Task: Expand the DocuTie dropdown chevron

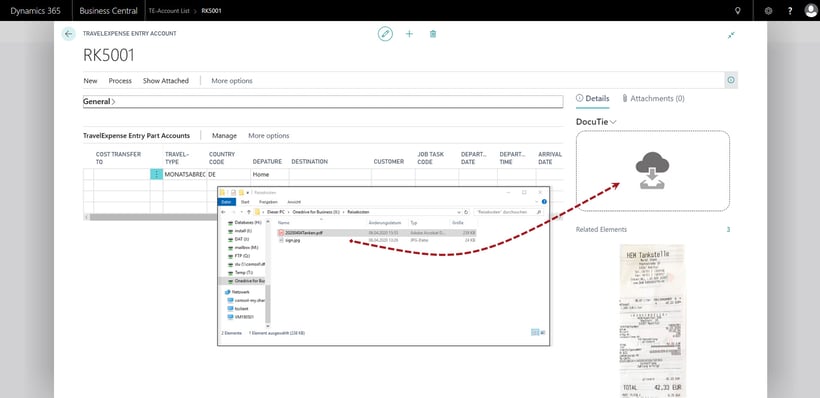Action: coord(613,122)
